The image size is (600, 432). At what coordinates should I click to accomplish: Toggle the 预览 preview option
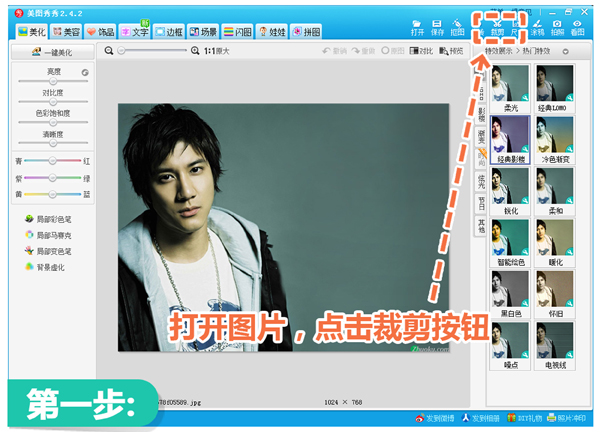tap(452, 50)
